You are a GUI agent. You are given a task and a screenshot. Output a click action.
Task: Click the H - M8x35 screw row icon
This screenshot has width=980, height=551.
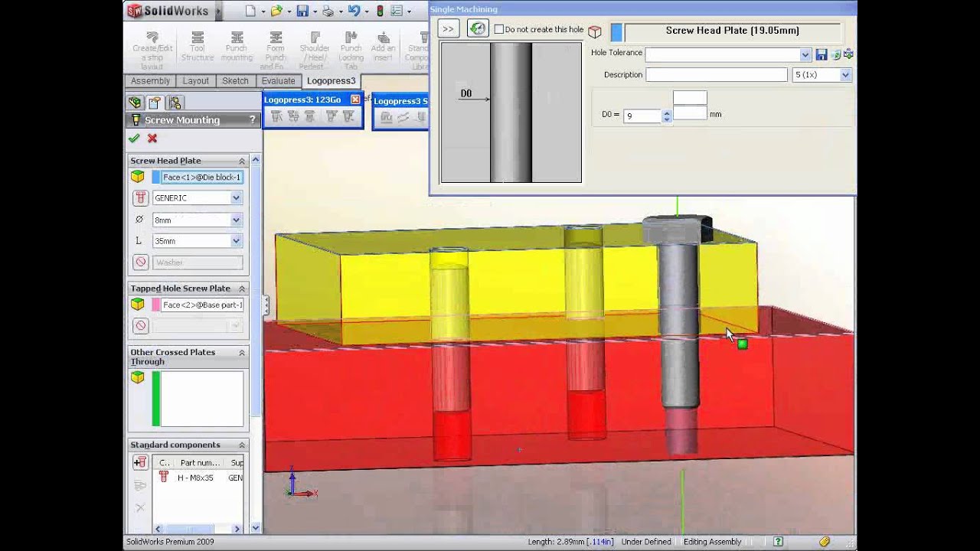click(163, 477)
